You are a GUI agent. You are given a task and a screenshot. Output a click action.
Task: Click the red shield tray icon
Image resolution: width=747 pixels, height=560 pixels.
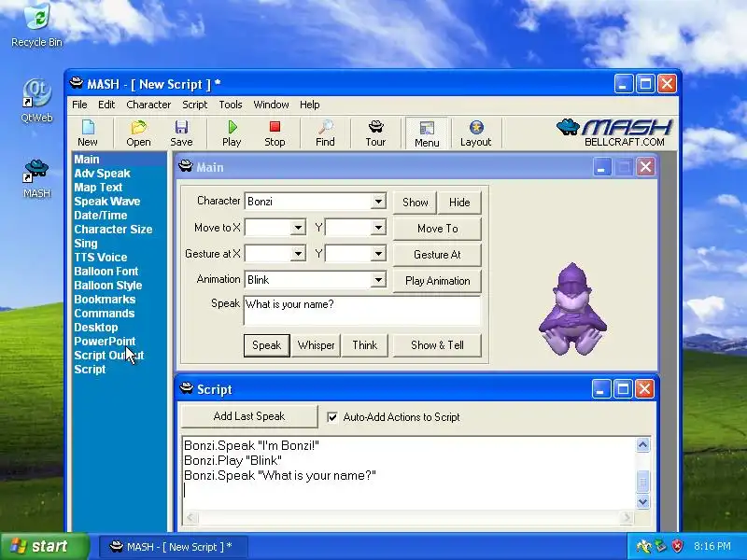tap(677, 546)
